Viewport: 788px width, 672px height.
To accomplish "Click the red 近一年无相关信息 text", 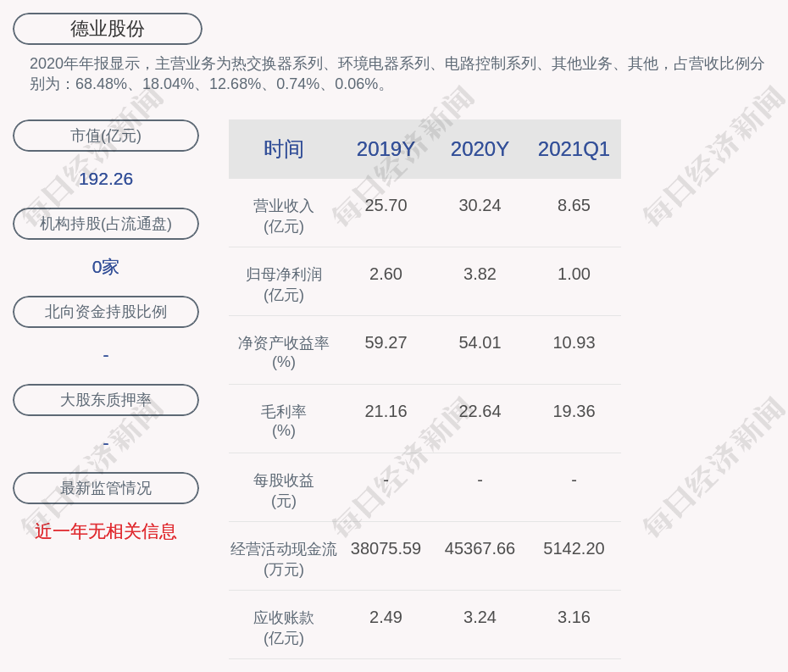I will point(106,531).
